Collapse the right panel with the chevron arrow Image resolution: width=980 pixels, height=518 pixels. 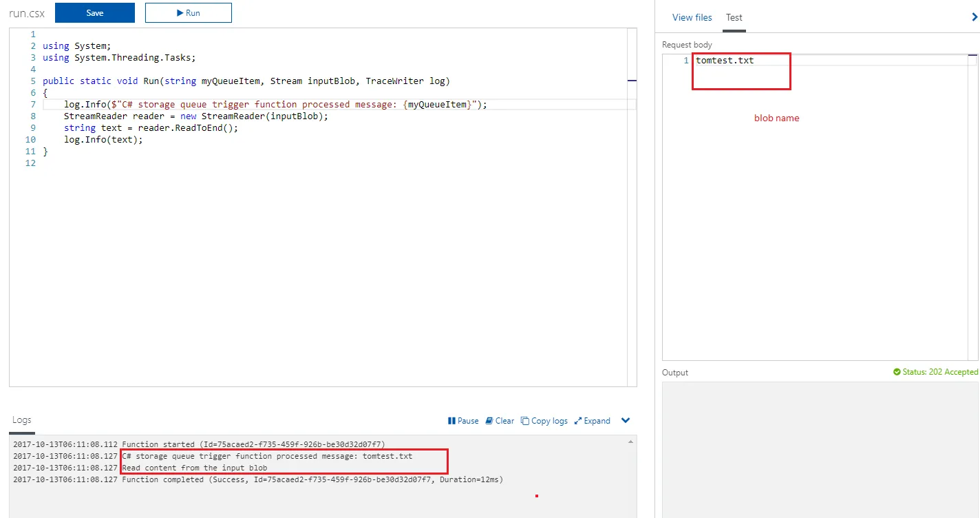(x=974, y=17)
